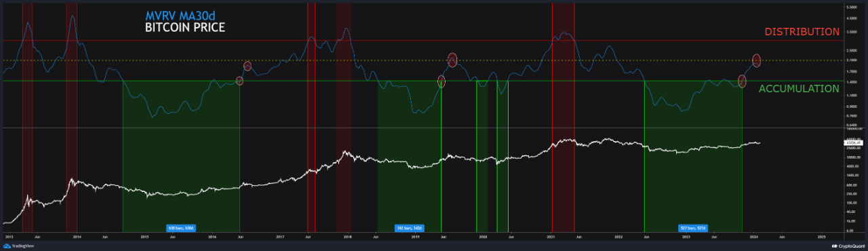Click the 2022 label on time axis
The height and width of the screenshot is (251, 868).
[618, 237]
